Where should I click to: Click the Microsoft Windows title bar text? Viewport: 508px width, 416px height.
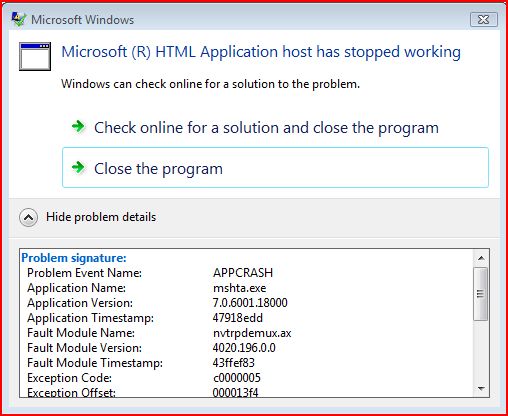tap(82, 20)
